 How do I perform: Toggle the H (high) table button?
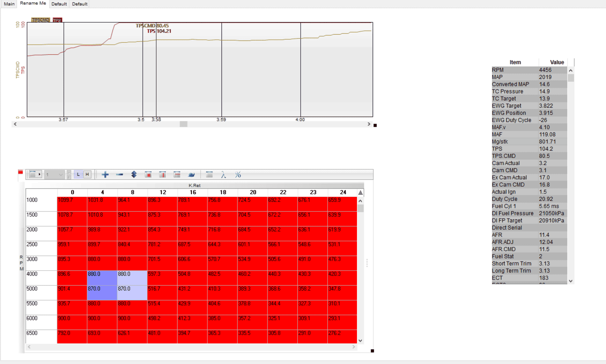point(87,174)
